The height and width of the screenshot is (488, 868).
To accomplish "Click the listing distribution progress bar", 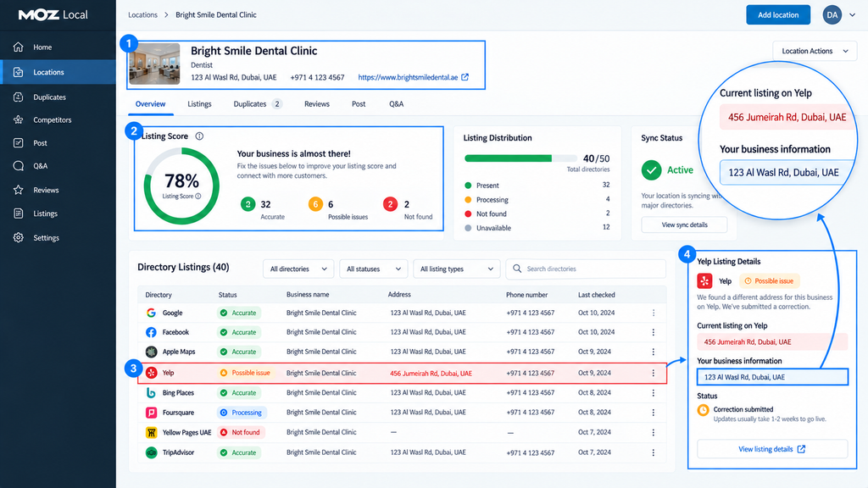I will pos(520,158).
